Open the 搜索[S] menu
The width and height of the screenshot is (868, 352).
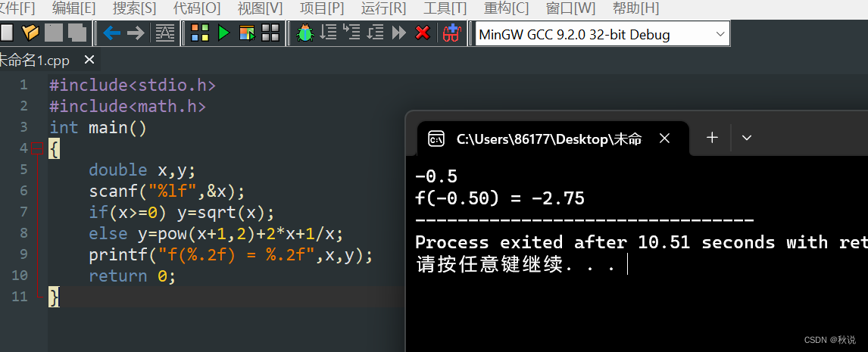pos(135,8)
